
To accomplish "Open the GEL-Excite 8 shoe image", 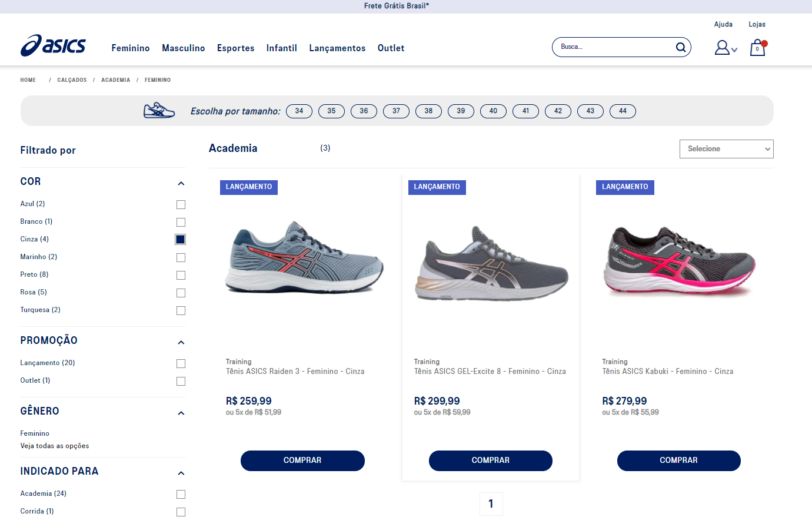I will [492, 263].
